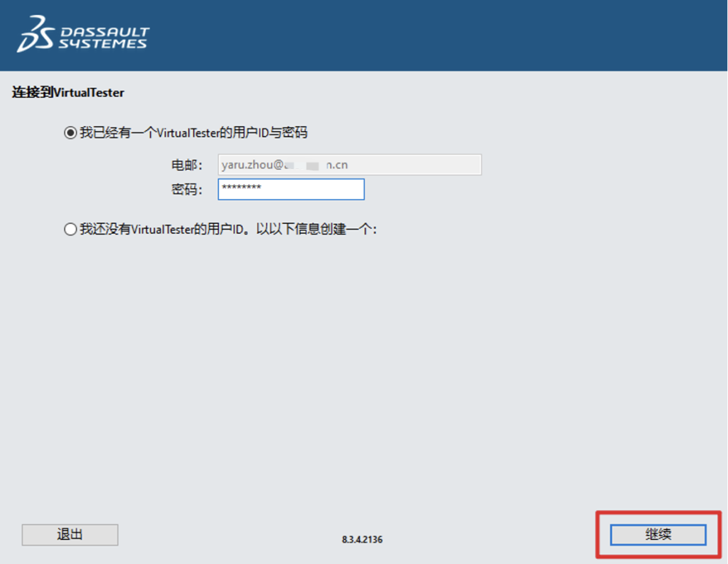This screenshot has height=564, width=728.
Task: Select the existing VirtualTester user ID radio button
Action: click(x=70, y=133)
